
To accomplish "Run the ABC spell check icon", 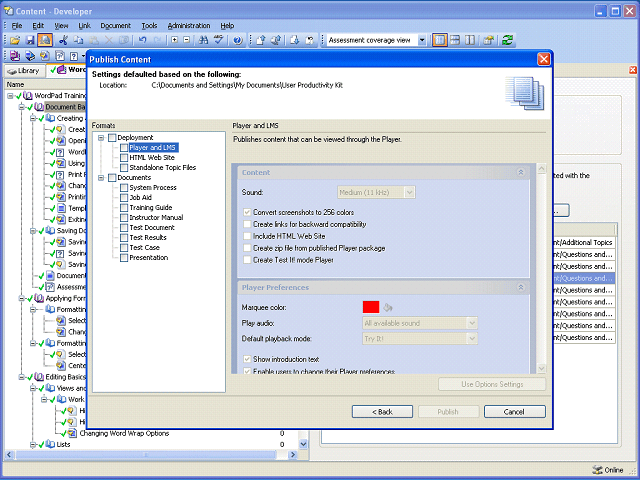I will click(219, 40).
